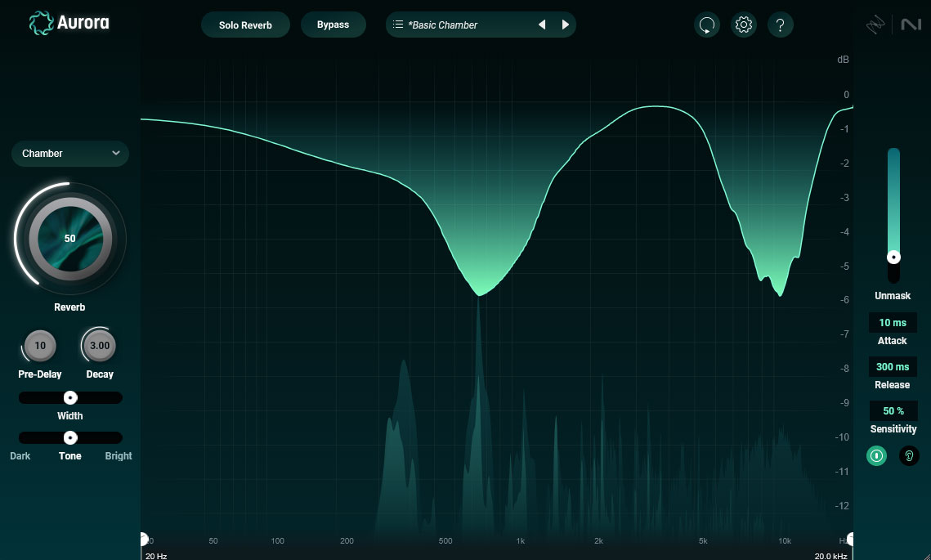Viewport: 931px width, 560px height.
Task: Select the next preset arrow
Action: (x=565, y=25)
